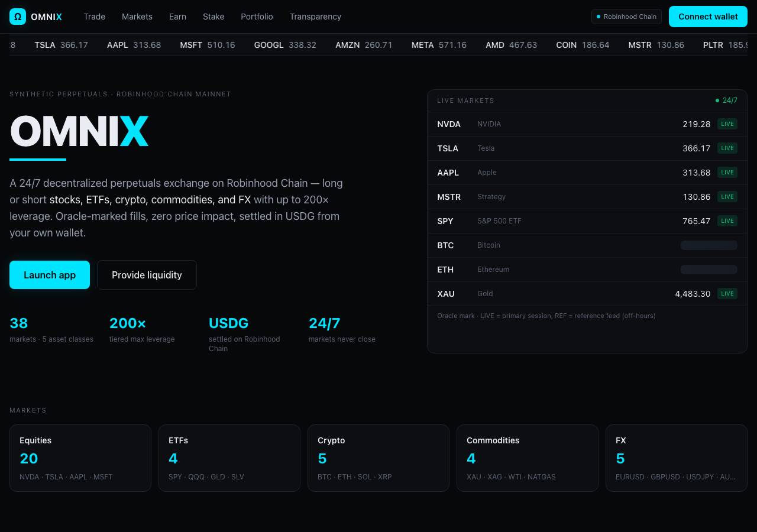Open the Trade menu item

click(94, 17)
